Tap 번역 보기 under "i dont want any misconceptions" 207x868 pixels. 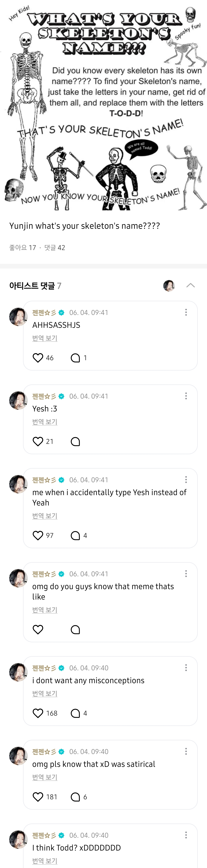(45, 693)
